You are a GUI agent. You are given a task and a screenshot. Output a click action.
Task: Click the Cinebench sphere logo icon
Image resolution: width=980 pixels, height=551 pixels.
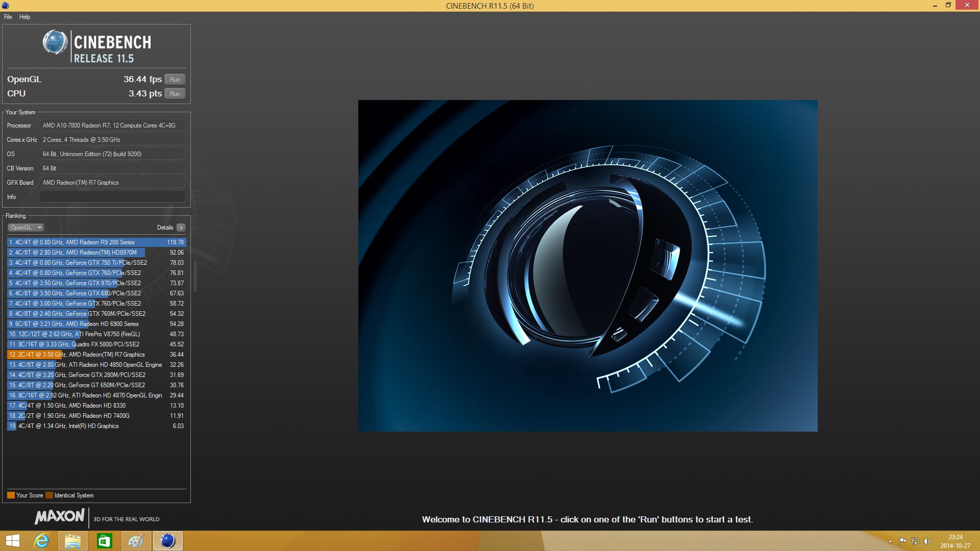55,42
